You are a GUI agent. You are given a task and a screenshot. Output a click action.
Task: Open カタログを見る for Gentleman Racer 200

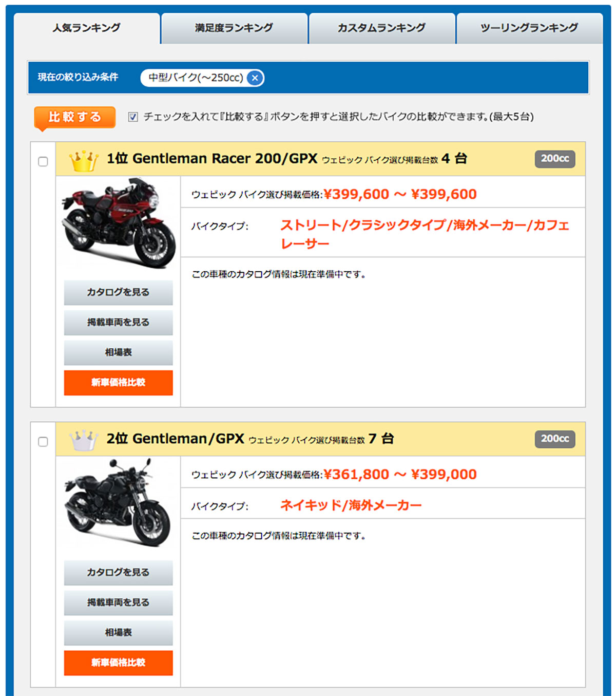pyautogui.click(x=118, y=292)
